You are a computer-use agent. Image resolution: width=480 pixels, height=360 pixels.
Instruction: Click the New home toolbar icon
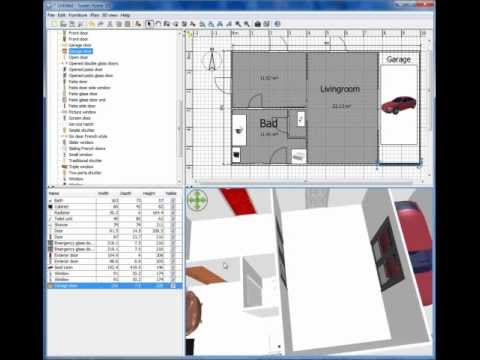point(54,24)
